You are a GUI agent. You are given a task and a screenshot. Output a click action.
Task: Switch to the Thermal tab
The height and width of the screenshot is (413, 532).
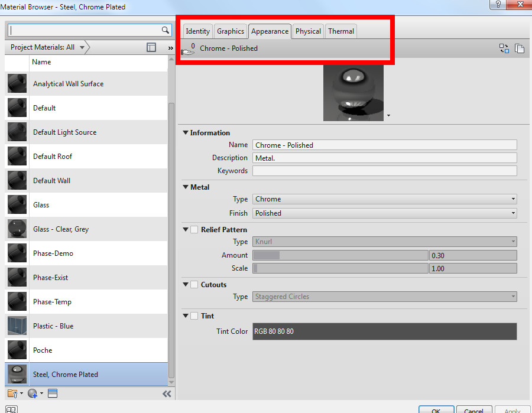pos(341,31)
